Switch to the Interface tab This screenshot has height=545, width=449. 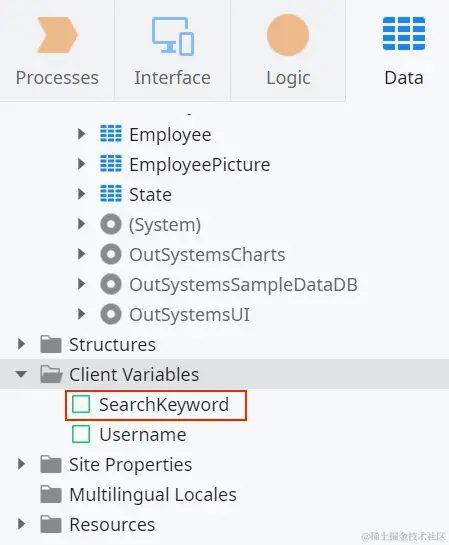click(172, 50)
